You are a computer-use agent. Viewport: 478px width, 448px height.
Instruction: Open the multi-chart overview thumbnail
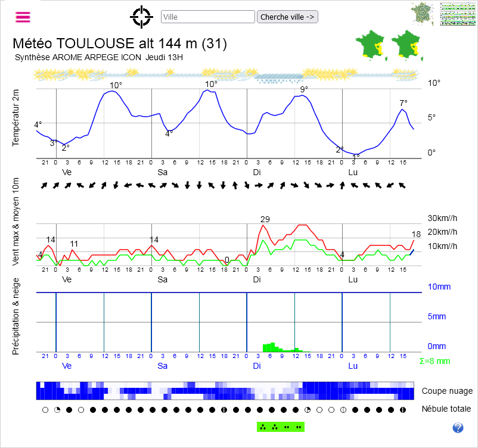tap(458, 14)
